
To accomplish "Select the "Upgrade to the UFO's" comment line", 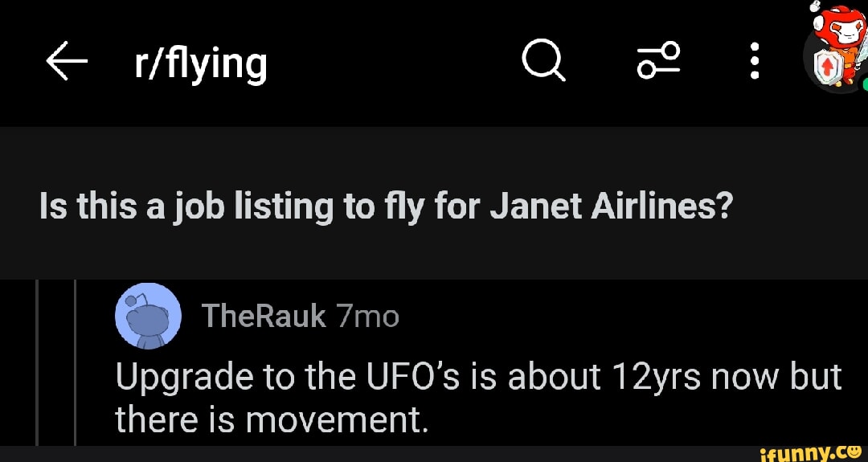I will pos(478,376).
